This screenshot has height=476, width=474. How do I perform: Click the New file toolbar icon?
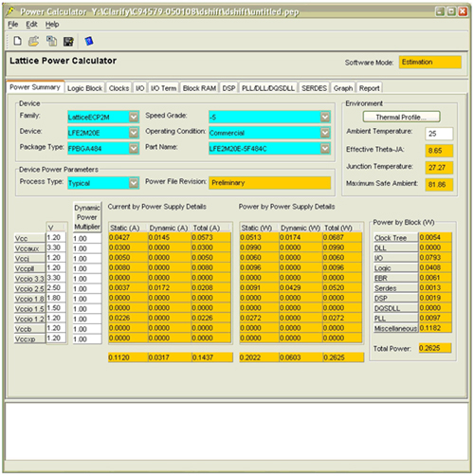point(18,41)
